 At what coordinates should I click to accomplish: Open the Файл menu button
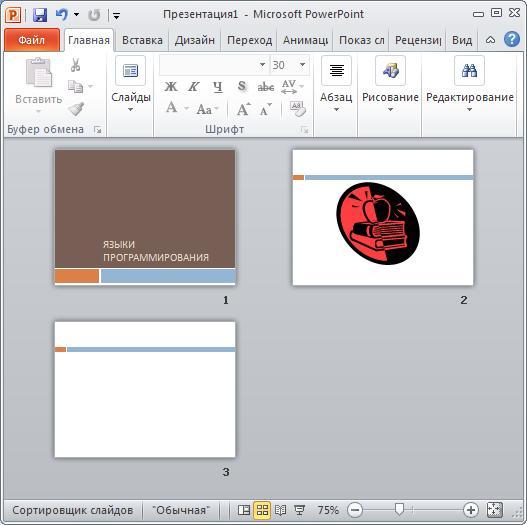click(x=32, y=40)
